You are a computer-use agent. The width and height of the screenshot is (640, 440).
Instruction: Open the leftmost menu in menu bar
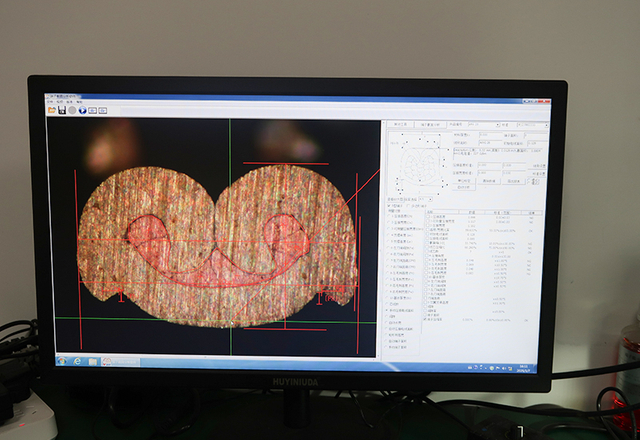pos(50,102)
